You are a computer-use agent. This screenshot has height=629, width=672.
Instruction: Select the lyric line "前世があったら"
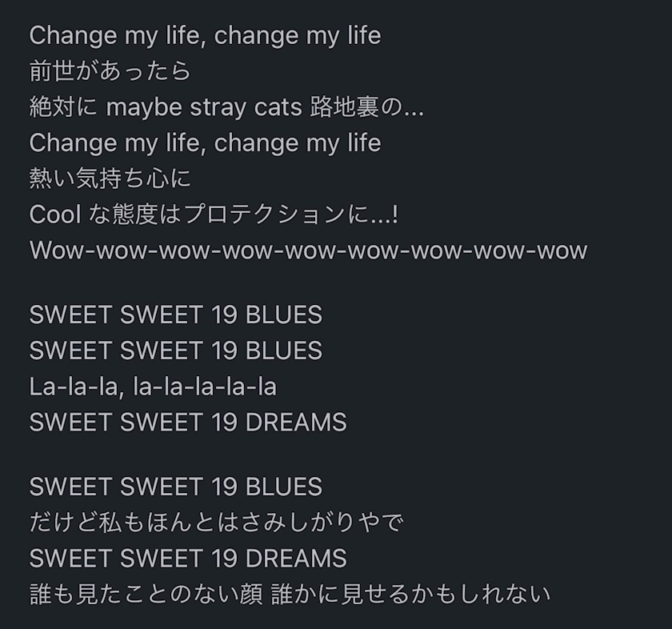tap(110, 71)
